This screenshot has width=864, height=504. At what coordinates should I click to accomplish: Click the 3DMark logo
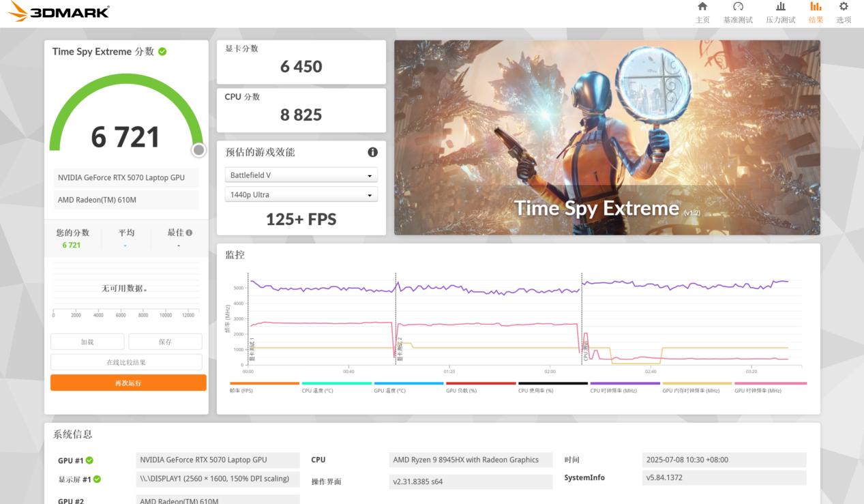click(59, 12)
